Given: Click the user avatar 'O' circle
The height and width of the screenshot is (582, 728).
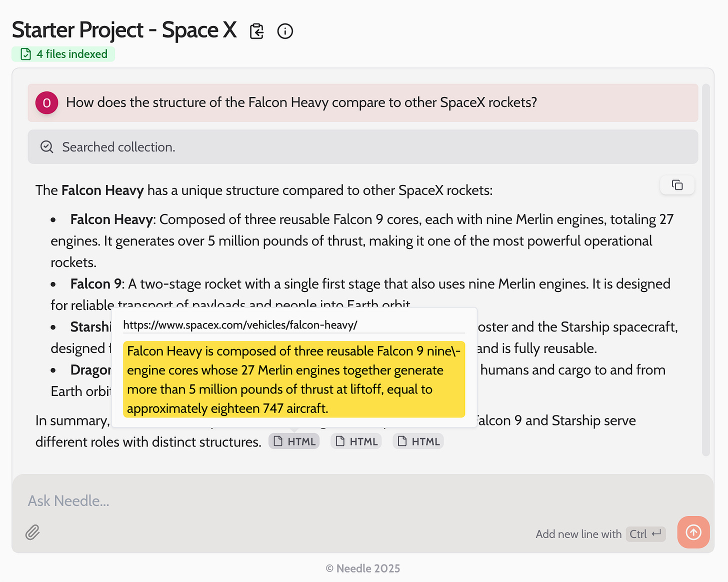Looking at the screenshot, I should click(46, 103).
